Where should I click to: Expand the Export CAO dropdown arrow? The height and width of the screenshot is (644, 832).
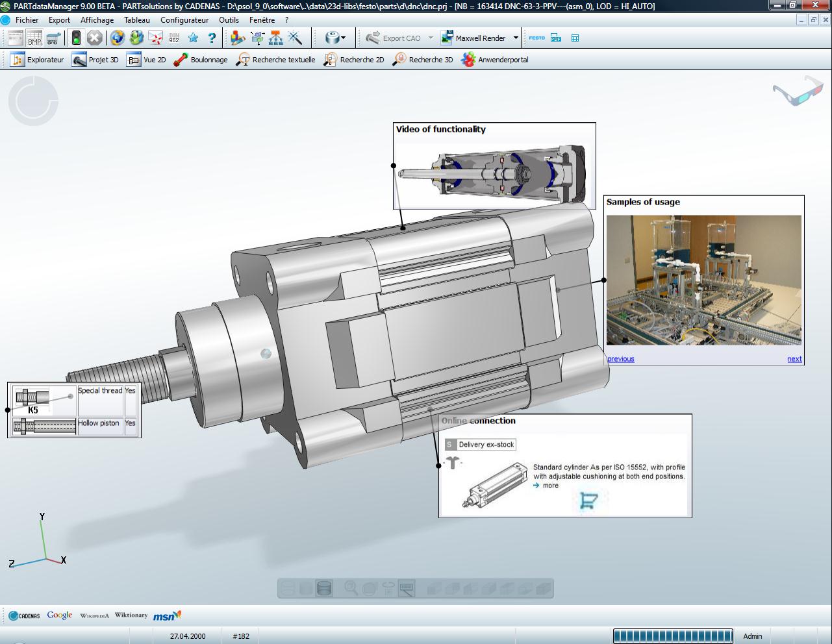(431, 38)
